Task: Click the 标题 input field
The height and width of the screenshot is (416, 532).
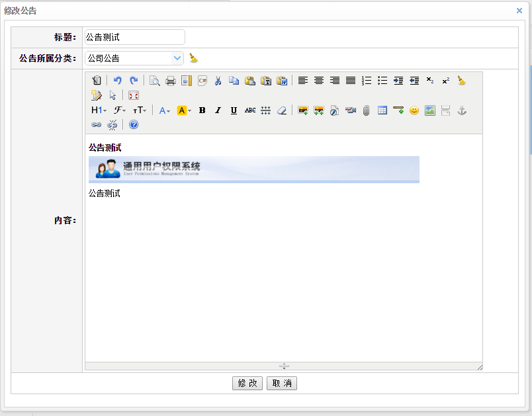Action: (135, 37)
